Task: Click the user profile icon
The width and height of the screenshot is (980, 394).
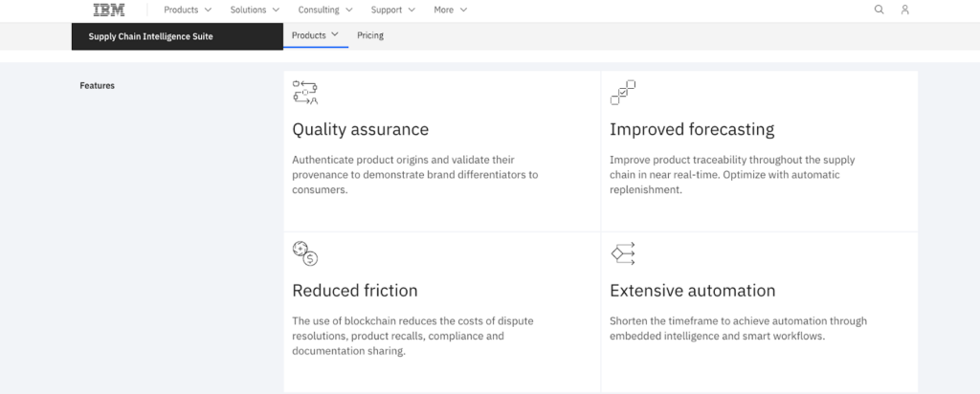Action: [x=904, y=10]
